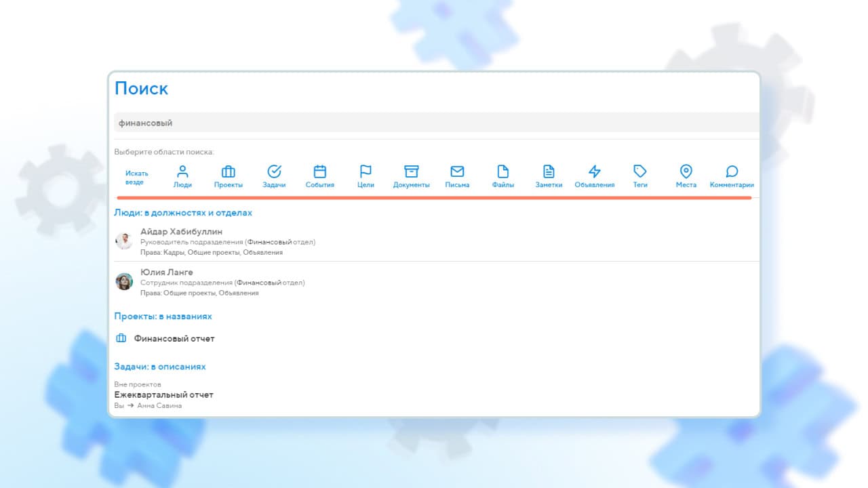Select the Files (Файлы) icon
This screenshot has width=868, height=488.
(502, 171)
